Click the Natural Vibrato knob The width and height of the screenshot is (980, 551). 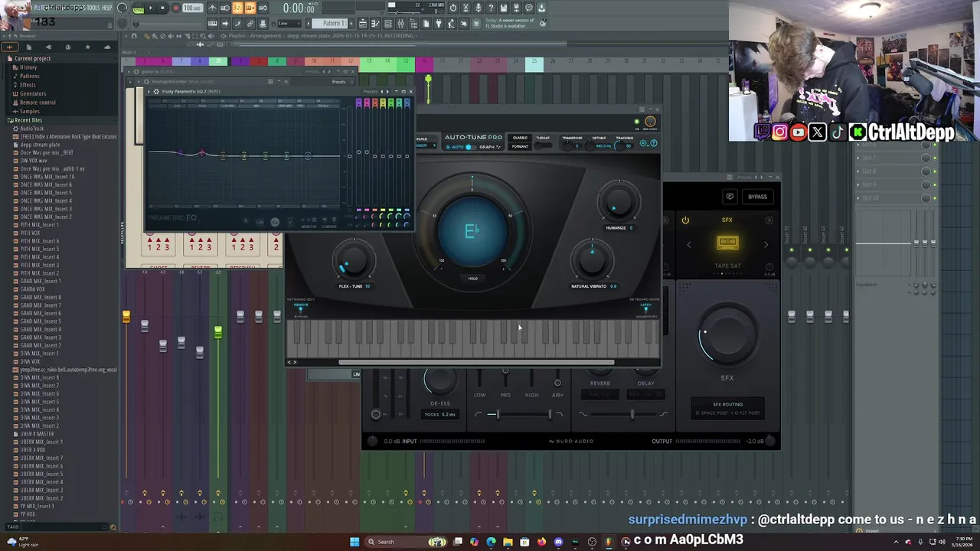[593, 260]
